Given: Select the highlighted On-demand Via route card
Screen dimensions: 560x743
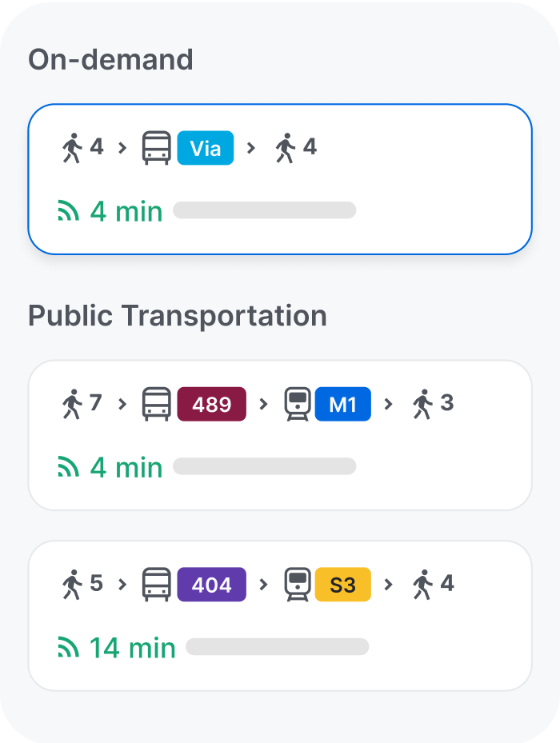Looking at the screenshot, I should point(280,178).
